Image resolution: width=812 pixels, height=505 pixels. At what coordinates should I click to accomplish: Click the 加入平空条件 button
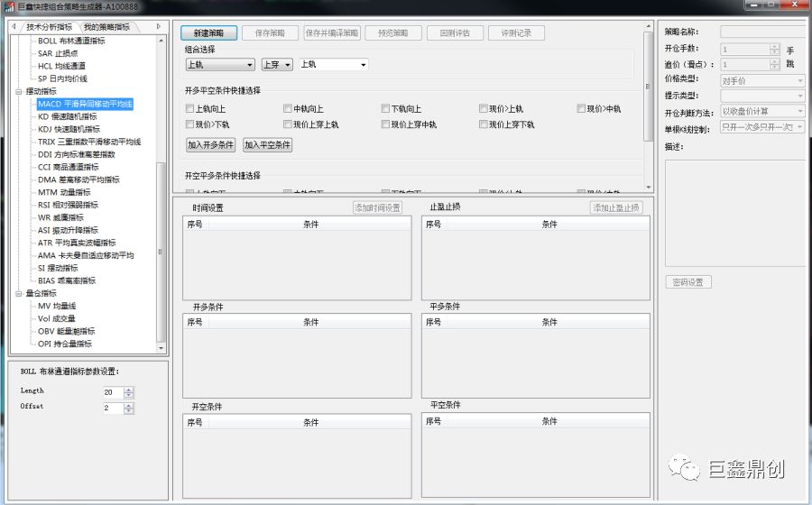[268, 145]
